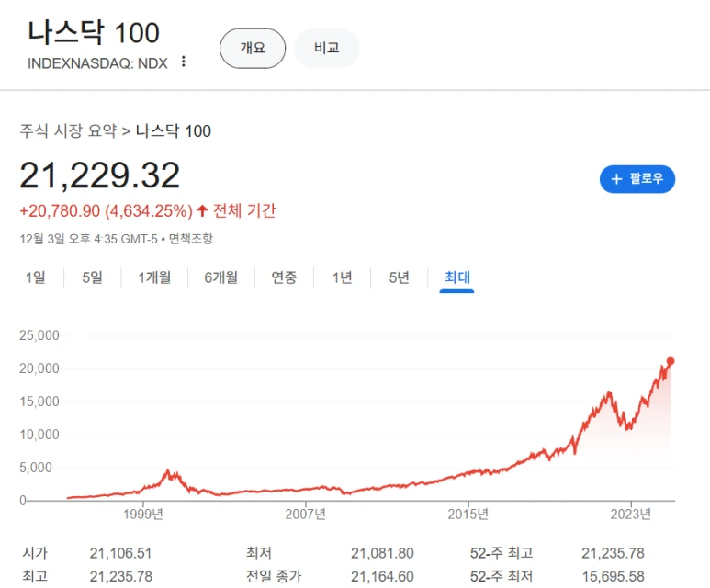Click the red up arrow beside 전체 기간
The image size is (710, 588).
click(x=202, y=210)
